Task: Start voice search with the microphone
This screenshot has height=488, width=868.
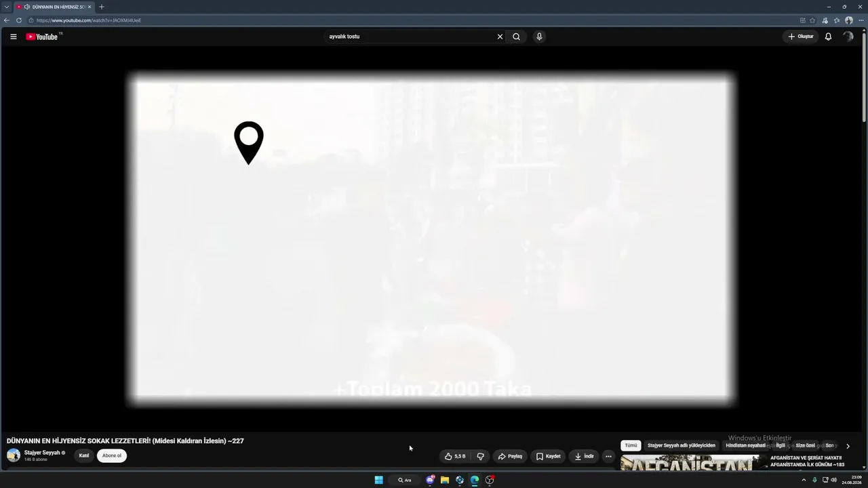Action: point(539,37)
